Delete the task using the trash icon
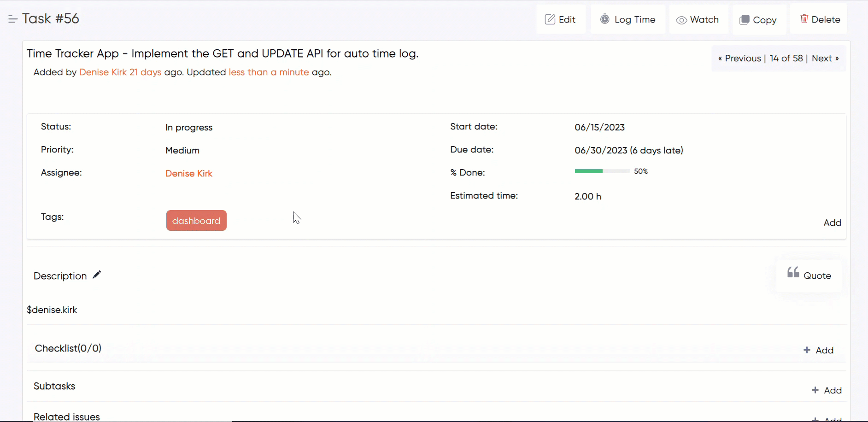This screenshot has height=422, width=868. [x=820, y=19]
